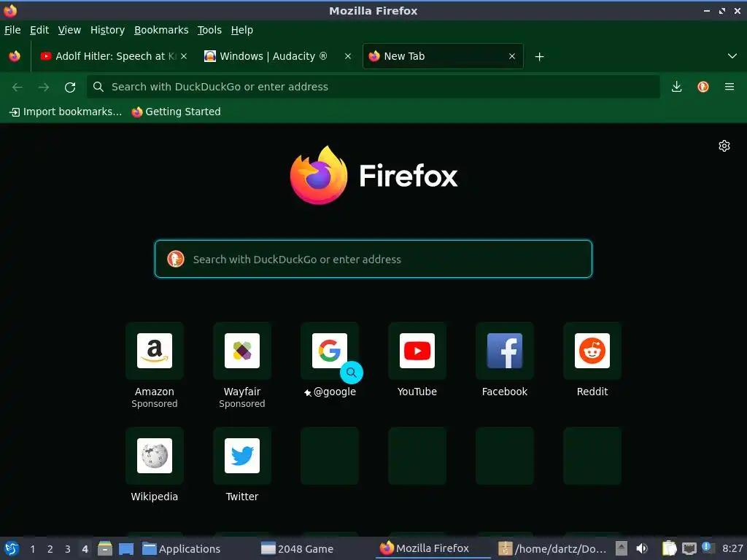The width and height of the screenshot is (747, 560).
Task: Click Import bookmarks in bookmarks toolbar
Action: [x=66, y=112]
